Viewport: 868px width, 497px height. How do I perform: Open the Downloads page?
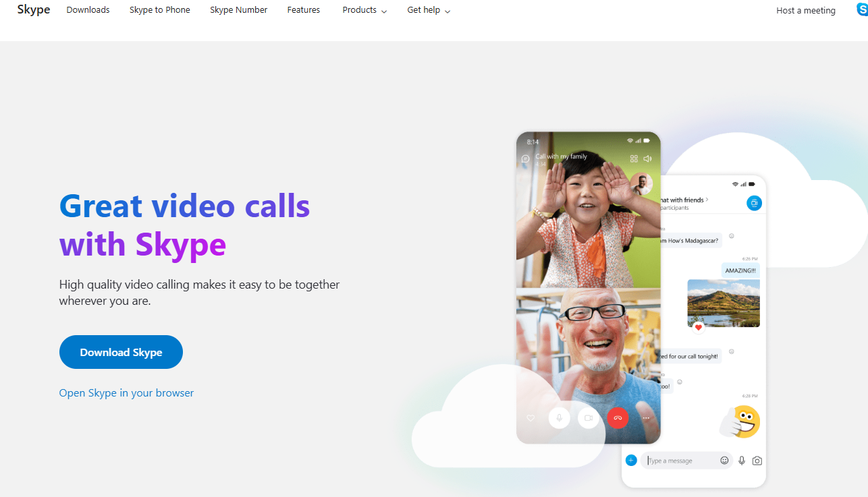coord(88,10)
